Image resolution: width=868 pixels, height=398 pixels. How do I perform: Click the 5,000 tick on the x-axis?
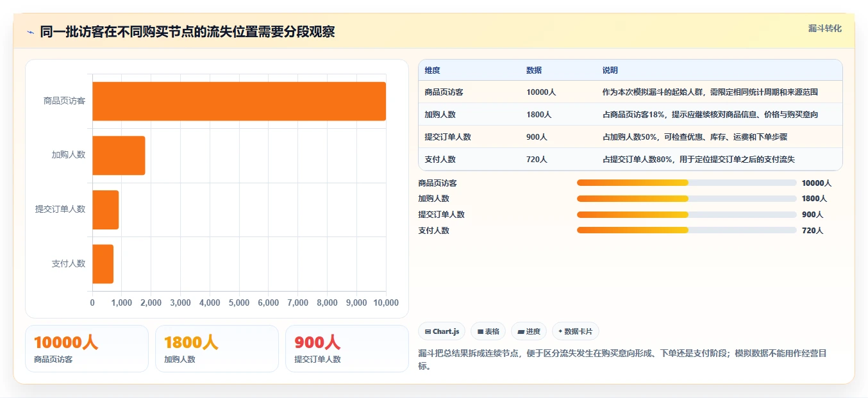point(239,303)
